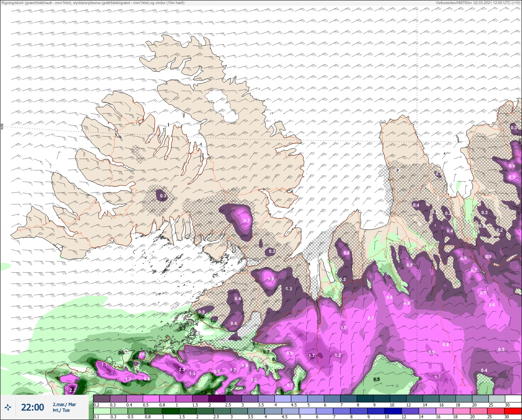
Task: Select the upper legend swatch starting at 1.5
Action: [200, 398]
